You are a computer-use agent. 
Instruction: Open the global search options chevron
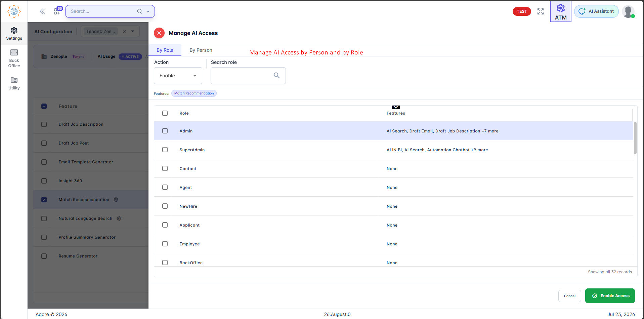point(148,11)
